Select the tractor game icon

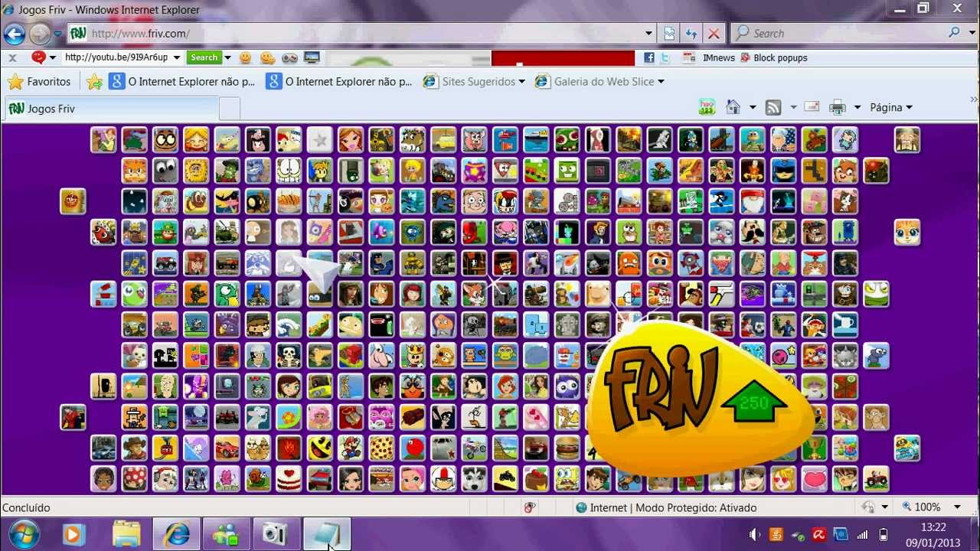tap(876, 478)
